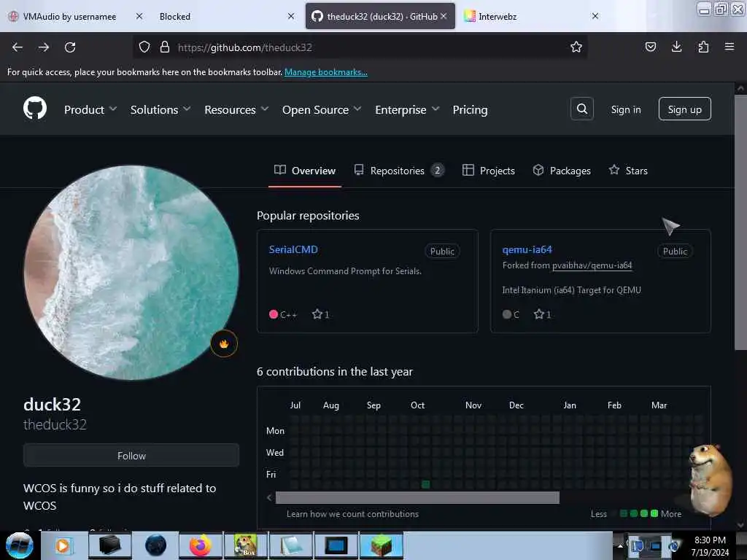
Task: Click the page vertical scrollbar thumb
Action: click(740, 222)
